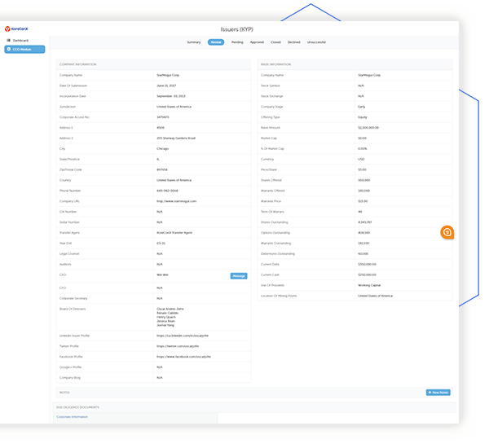Image resolution: width=489 pixels, height=448 pixels.
Task: Click the Raise Information section header
Action: (x=275, y=64)
